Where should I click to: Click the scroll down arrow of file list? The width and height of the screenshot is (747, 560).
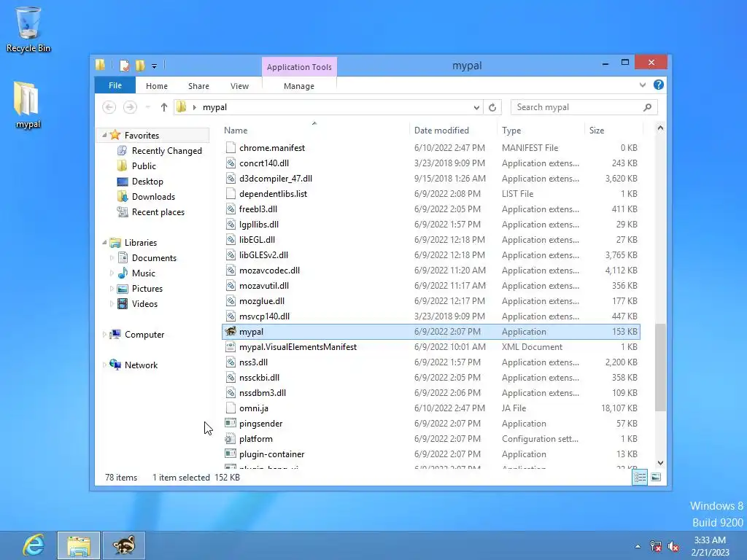[660, 463]
